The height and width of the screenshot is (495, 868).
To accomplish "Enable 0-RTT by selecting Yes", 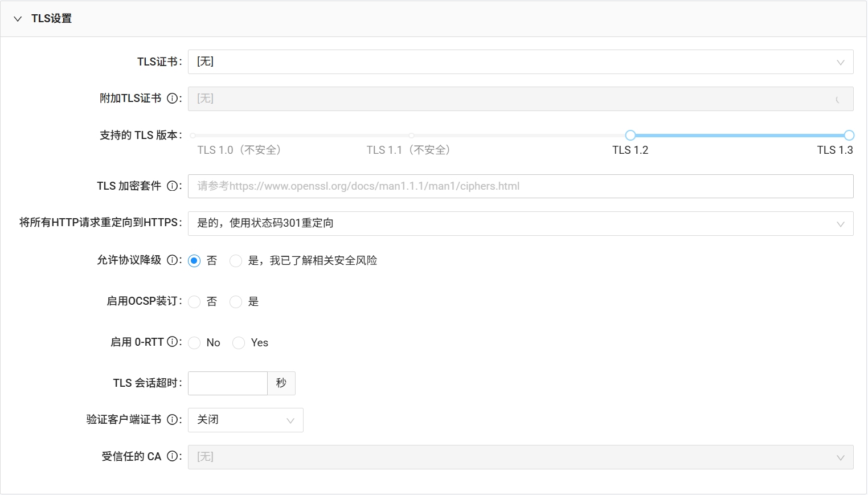I will point(239,342).
